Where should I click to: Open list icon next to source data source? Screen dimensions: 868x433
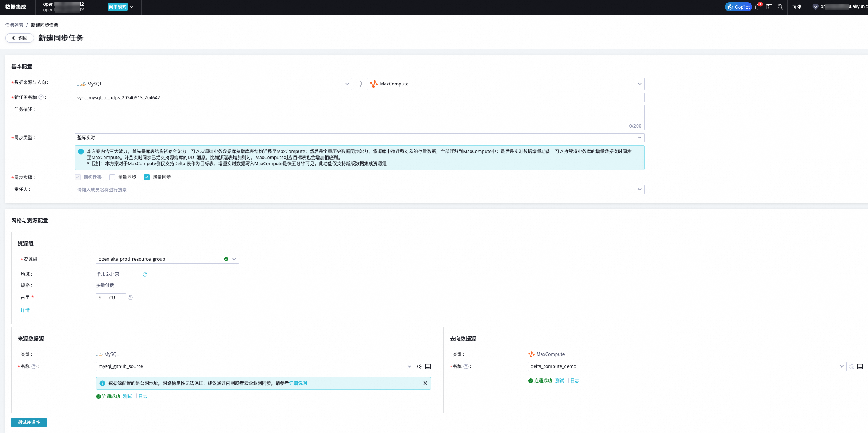click(x=428, y=366)
